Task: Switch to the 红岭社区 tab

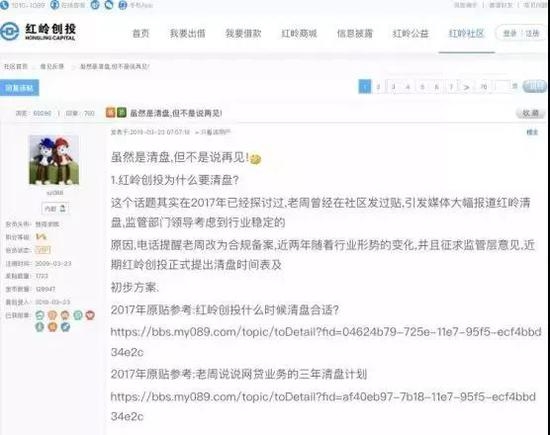Action: (x=467, y=33)
